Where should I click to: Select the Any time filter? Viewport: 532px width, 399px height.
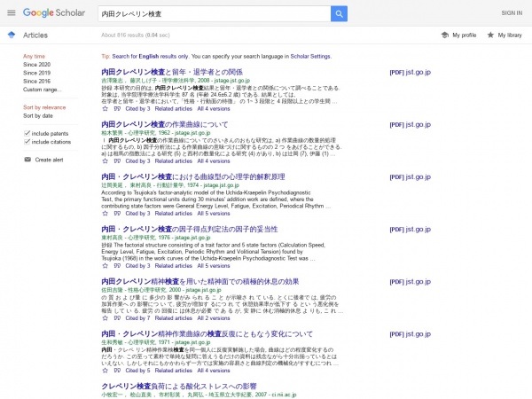34,57
